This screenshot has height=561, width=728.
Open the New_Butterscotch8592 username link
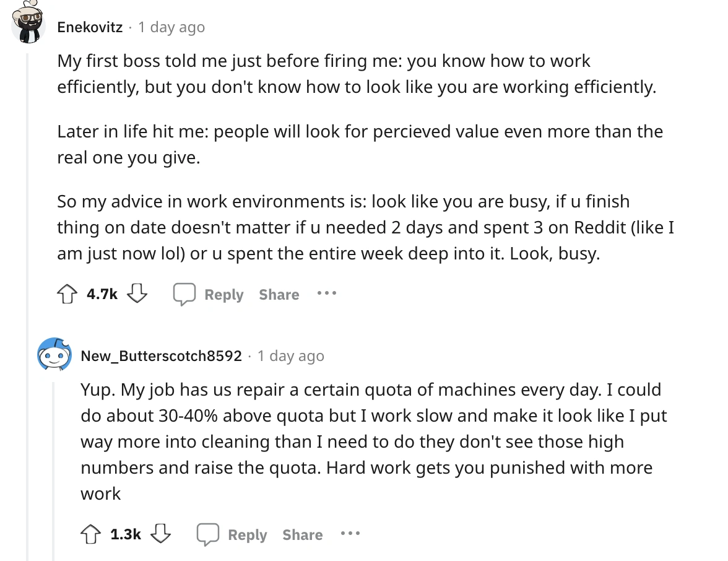(x=161, y=356)
